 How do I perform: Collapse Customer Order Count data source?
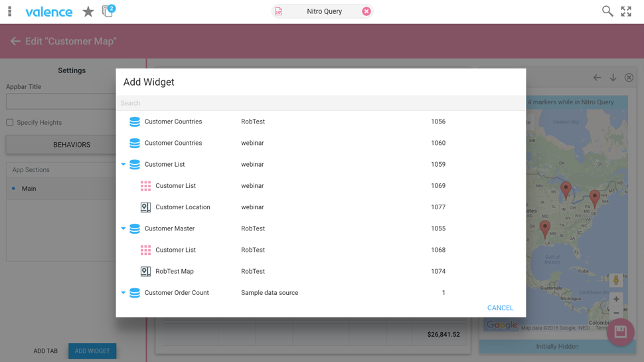point(123,292)
